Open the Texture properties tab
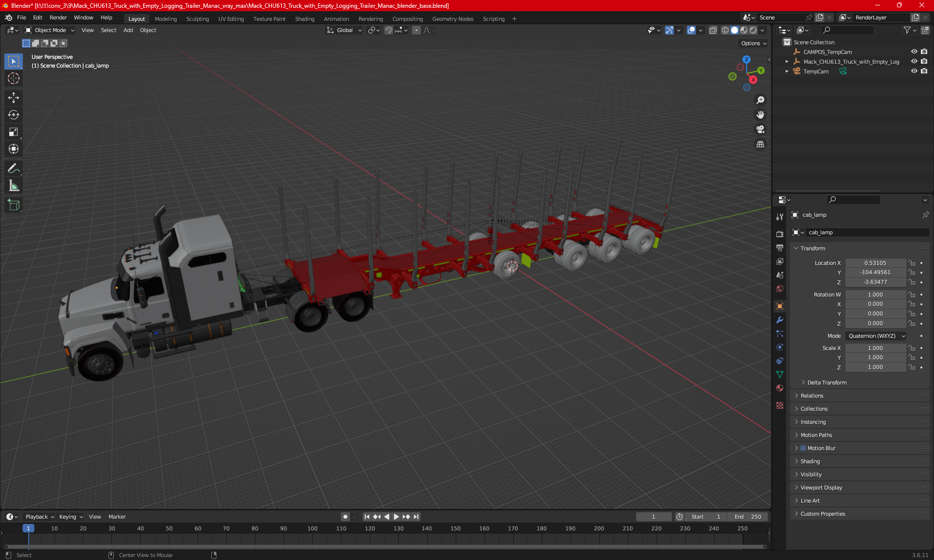This screenshot has height=560, width=934. click(x=780, y=405)
